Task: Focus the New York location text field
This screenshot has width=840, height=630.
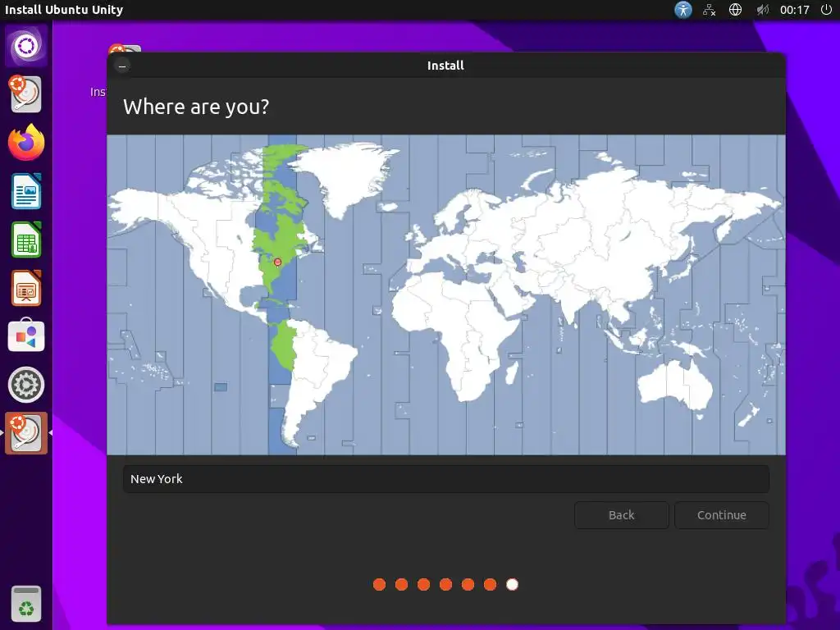Action: [446, 479]
